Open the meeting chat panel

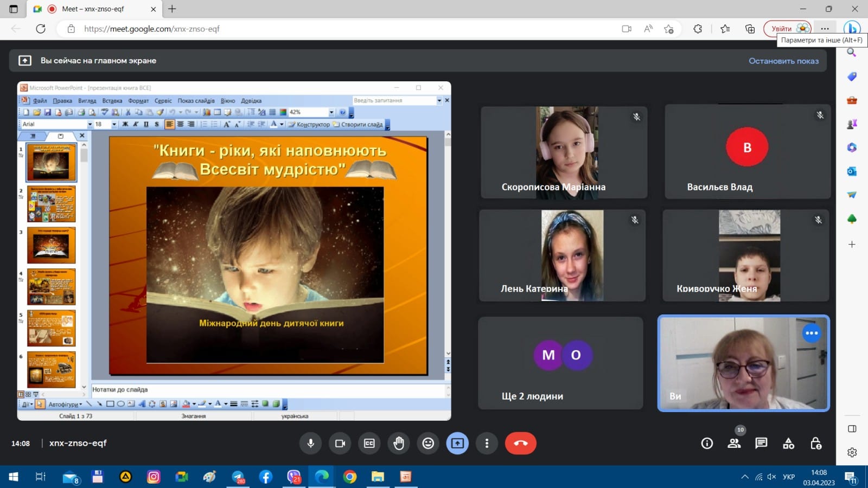pyautogui.click(x=761, y=444)
